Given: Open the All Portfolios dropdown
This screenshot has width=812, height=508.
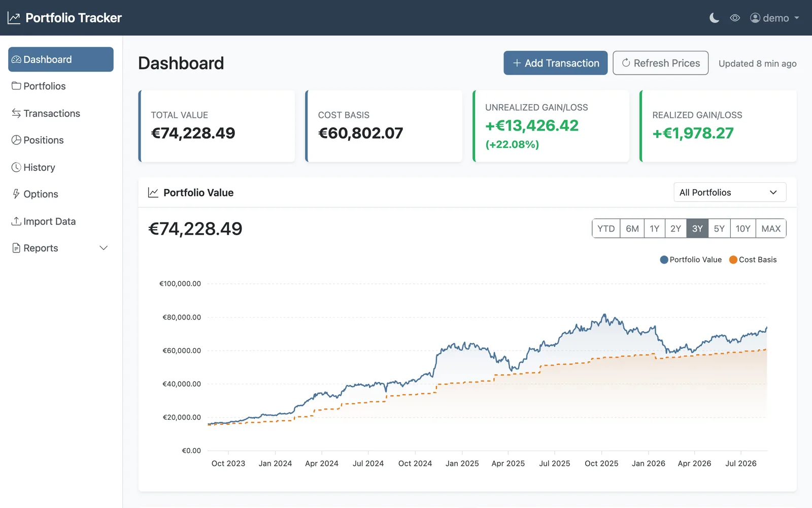Looking at the screenshot, I should pyautogui.click(x=730, y=193).
